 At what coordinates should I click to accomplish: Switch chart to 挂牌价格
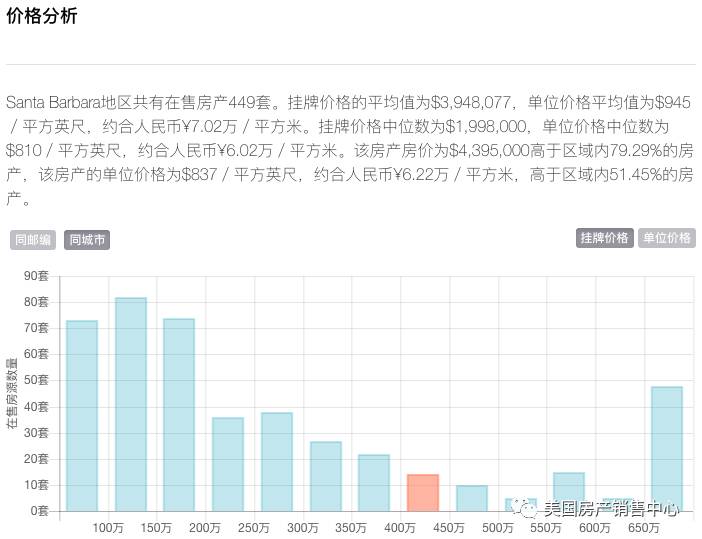pos(604,238)
